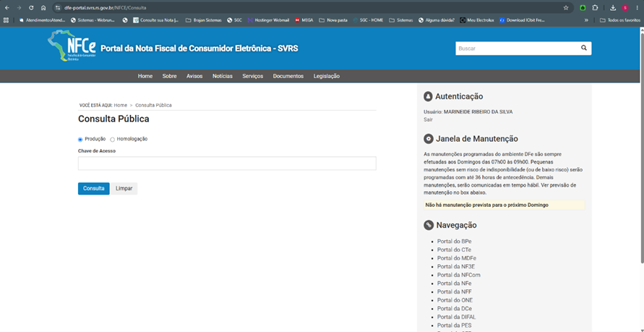
Task: Open the apps grid icon in bookmarks bar
Action: click(7, 20)
